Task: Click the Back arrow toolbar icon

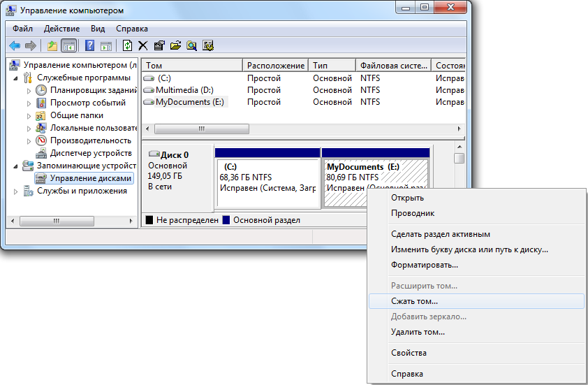Action: tap(15, 46)
